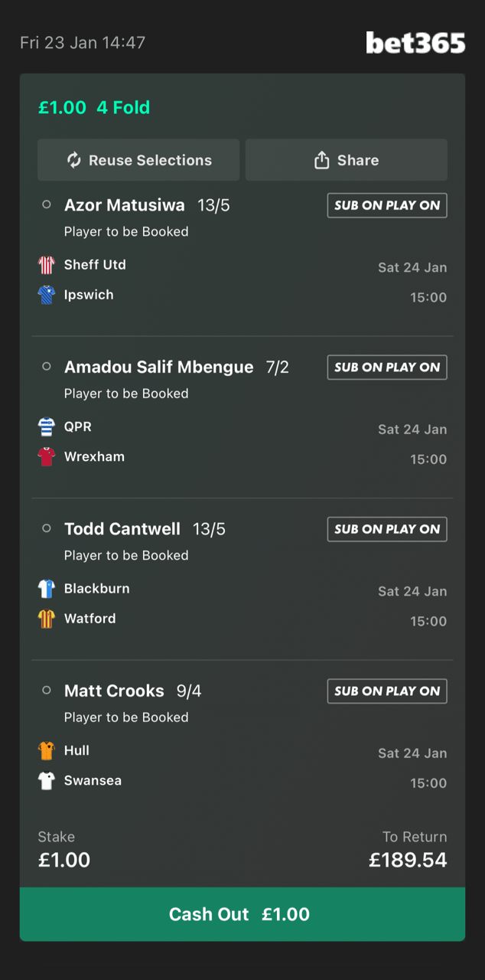Click the bet365 logo
Viewport: 485px width, 980px height.
tap(415, 43)
